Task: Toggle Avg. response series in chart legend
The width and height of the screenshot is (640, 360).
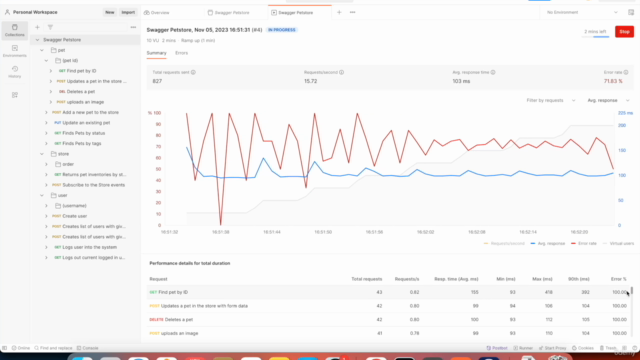Action: pos(548,244)
